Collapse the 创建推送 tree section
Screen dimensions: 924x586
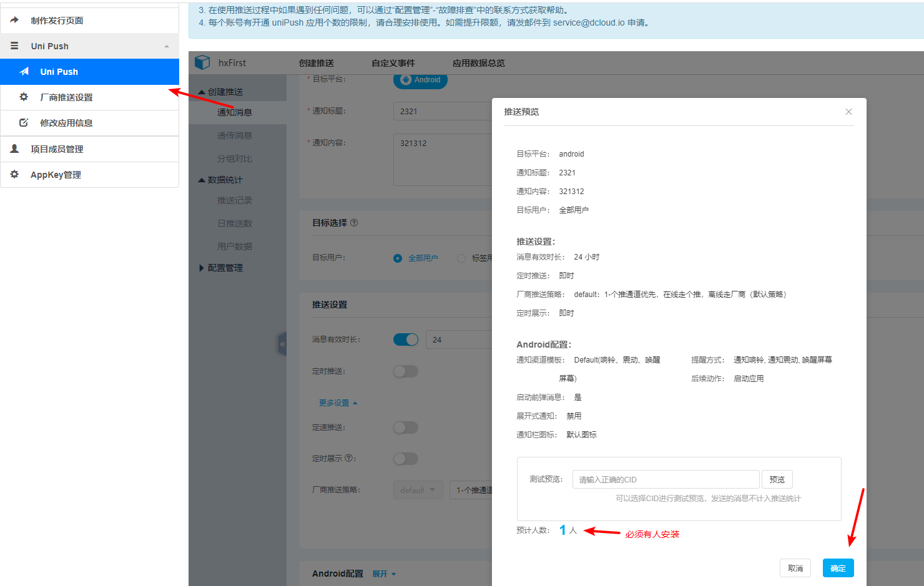202,92
